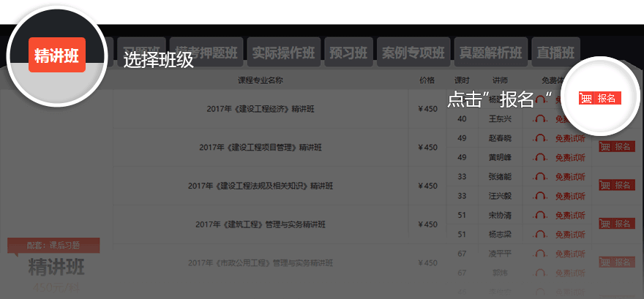Open course title 2017年《建设工程经济》精讲班
The height and width of the screenshot is (299, 644).
click(x=261, y=110)
